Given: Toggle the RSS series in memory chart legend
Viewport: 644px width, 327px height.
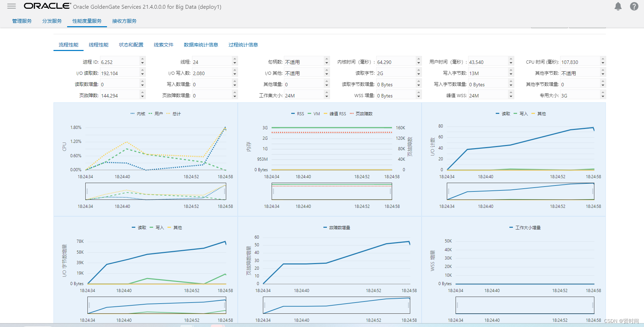Looking at the screenshot, I should click(298, 114).
